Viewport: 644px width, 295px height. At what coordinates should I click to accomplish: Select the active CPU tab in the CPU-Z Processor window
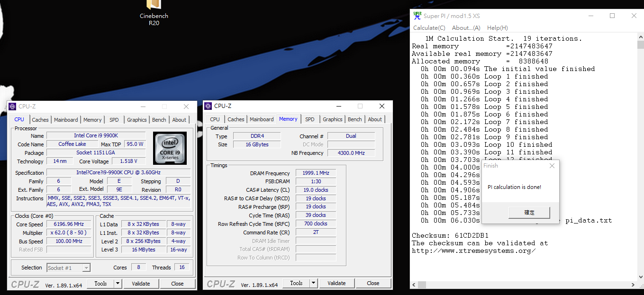(x=19, y=119)
